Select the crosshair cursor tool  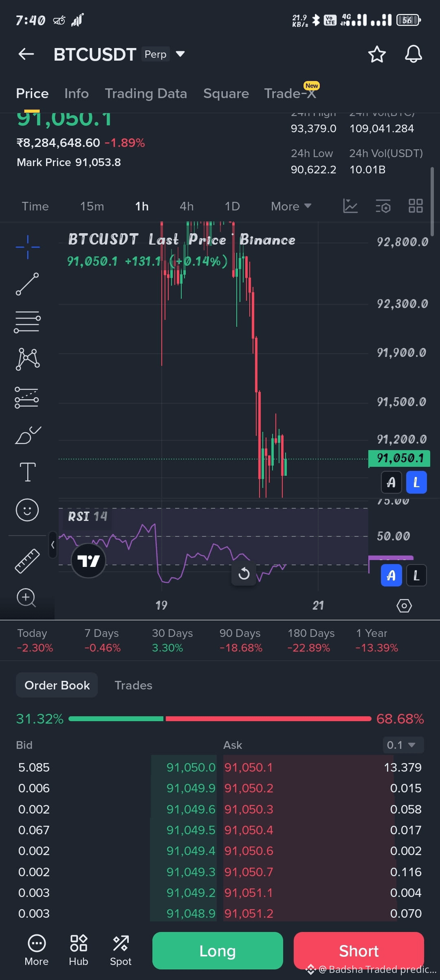[x=28, y=247]
